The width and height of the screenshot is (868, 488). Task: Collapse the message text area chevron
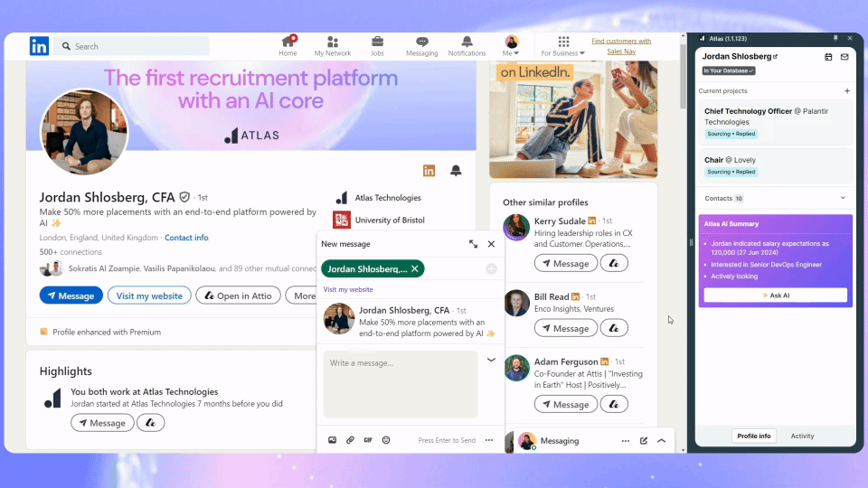[491, 360]
